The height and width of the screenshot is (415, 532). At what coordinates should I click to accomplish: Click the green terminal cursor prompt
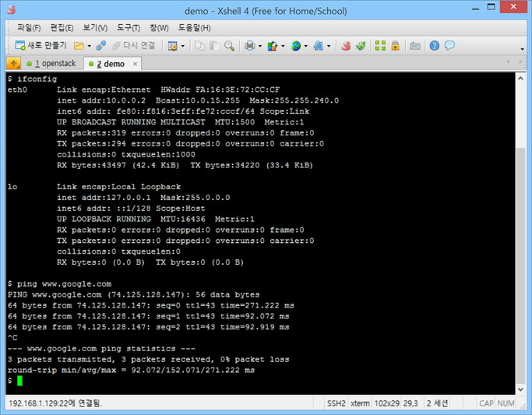click(x=19, y=381)
